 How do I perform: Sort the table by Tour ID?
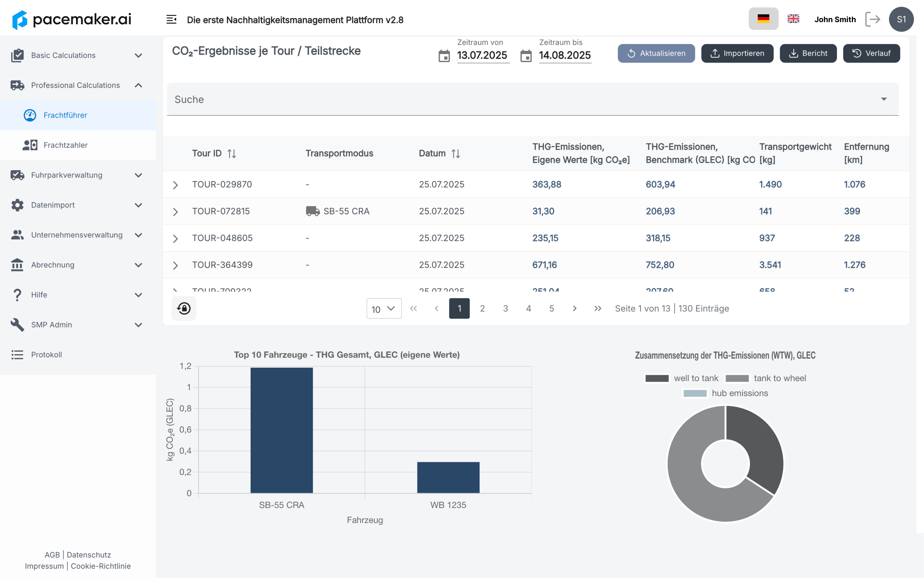232,153
